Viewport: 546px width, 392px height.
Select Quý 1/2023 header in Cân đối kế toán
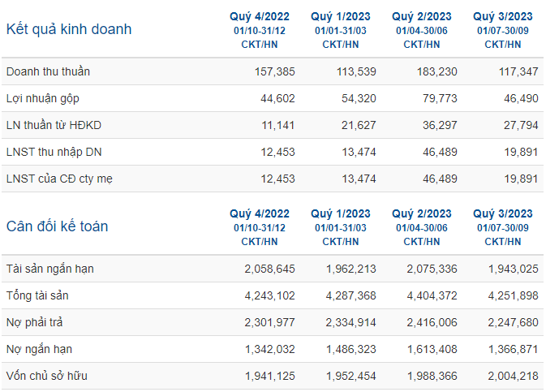click(341, 214)
